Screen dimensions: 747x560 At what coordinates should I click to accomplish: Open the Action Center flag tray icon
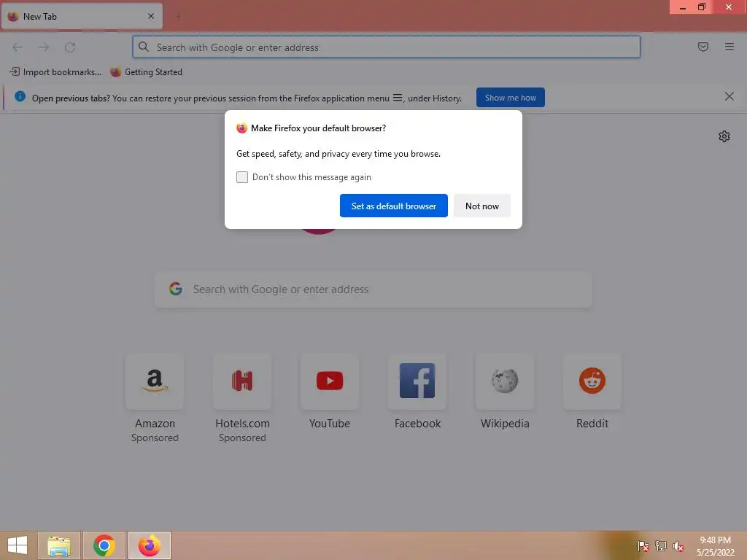[x=643, y=546]
